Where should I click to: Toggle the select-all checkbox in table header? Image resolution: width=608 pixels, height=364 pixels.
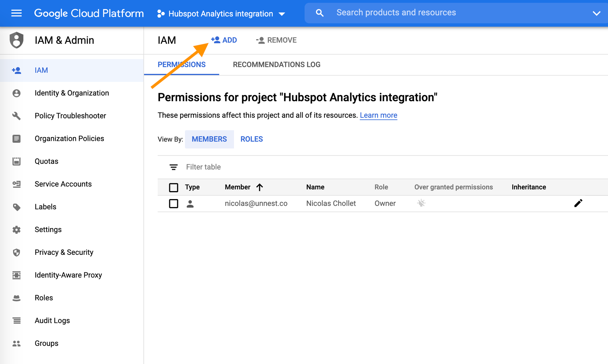[x=173, y=187]
